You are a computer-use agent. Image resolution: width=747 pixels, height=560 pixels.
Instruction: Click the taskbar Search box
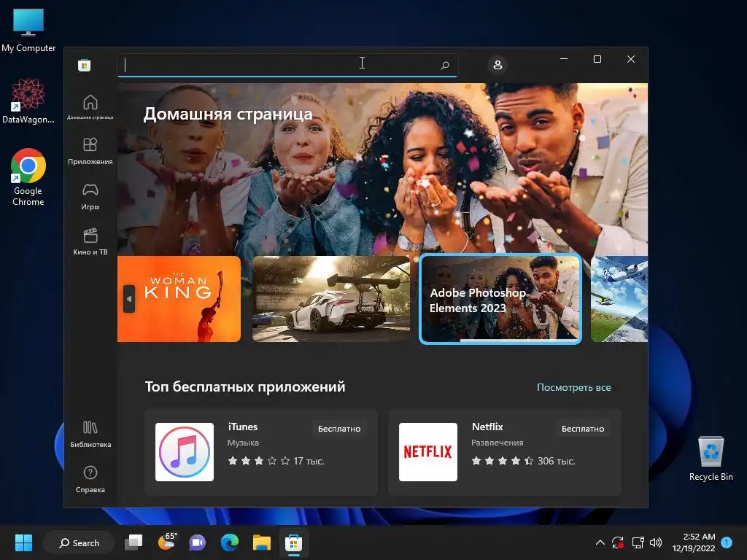coord(79,542)
